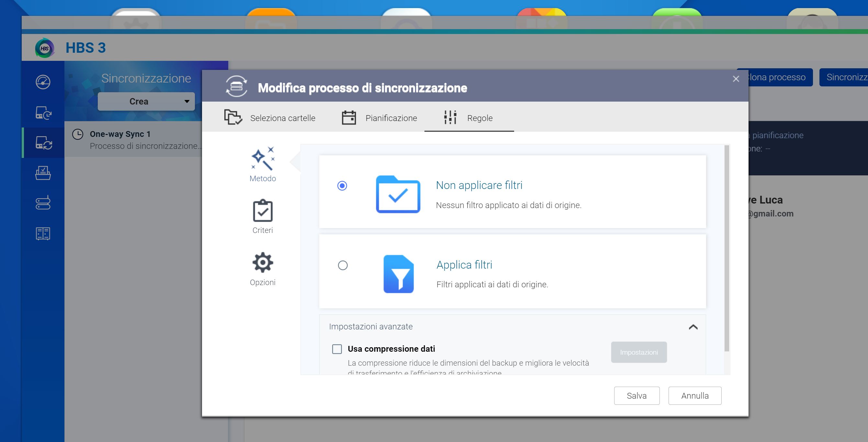Open the Metodo wand icon section
Screen dimensions: 868x442
(x=263, y=164)
